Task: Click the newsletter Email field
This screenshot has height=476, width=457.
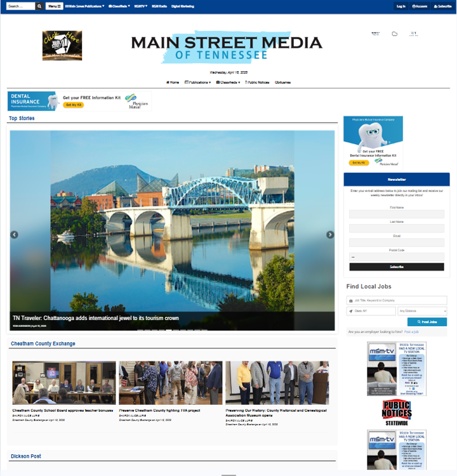Action: [397, 242]
